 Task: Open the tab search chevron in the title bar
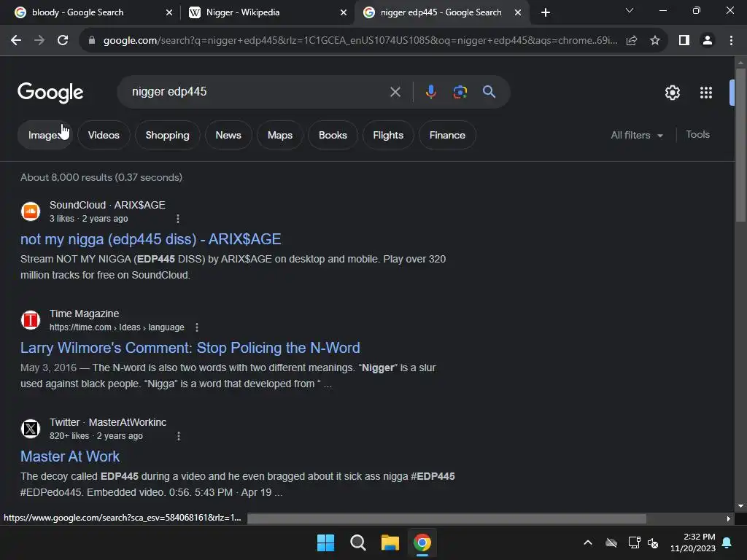point(630,10)
